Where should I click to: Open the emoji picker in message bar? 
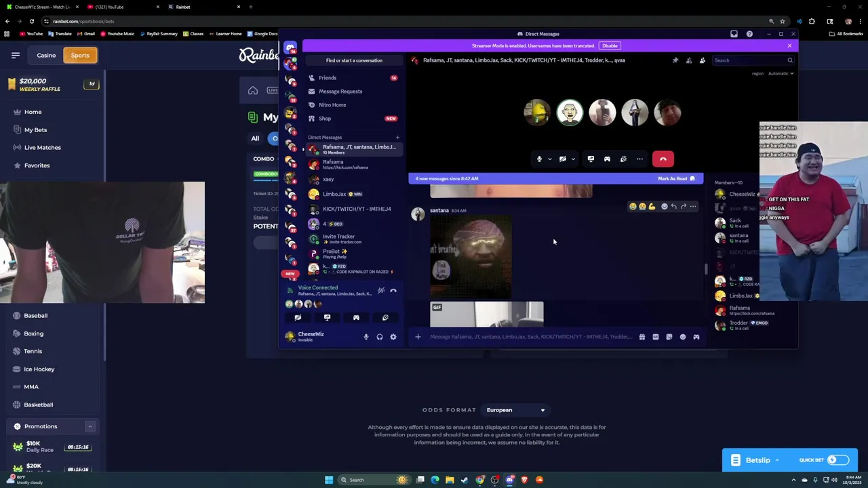pos(682,337)
